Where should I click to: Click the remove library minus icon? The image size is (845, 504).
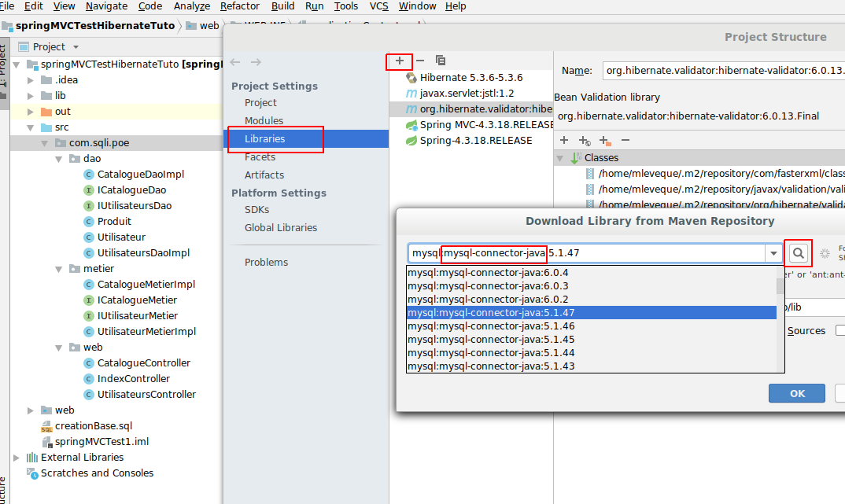click(420, 61)
